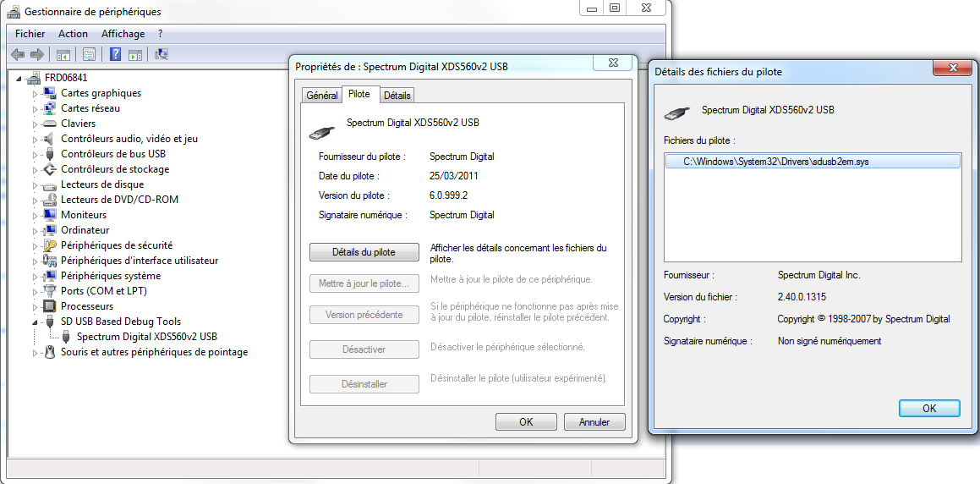Click the Périphériques de sécurité key icon
Image resolution: width=980 pixels, height=484 pixels.
[50, 245]
